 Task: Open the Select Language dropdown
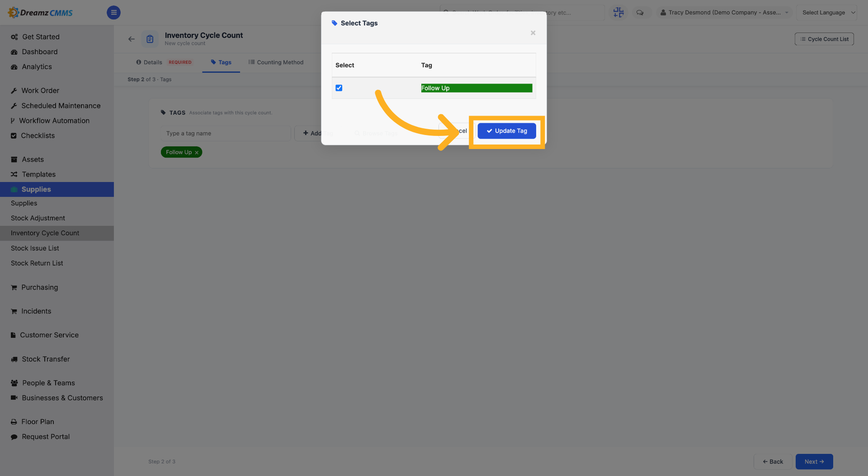[827, 13]
